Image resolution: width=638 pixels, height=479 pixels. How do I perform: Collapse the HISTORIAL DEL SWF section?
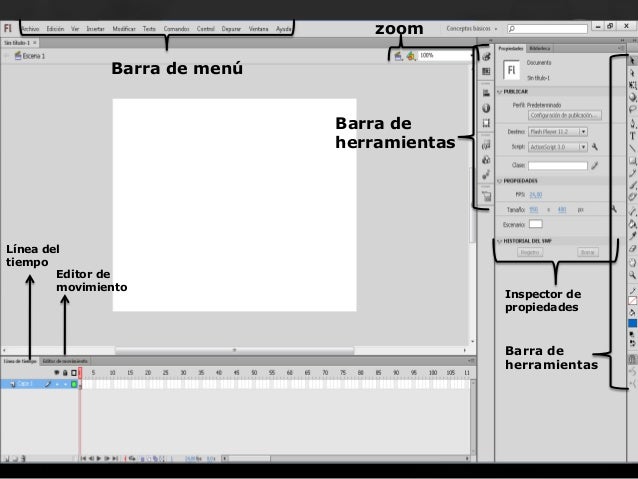(x=500, y=241)
